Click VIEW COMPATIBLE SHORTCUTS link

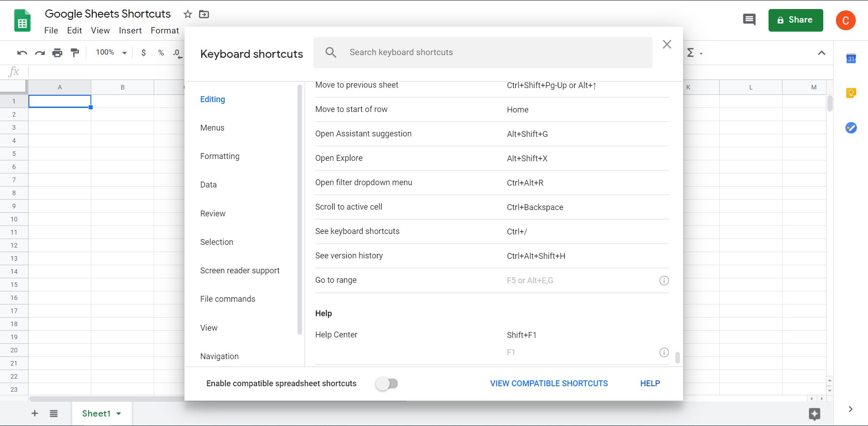[549, 384]
